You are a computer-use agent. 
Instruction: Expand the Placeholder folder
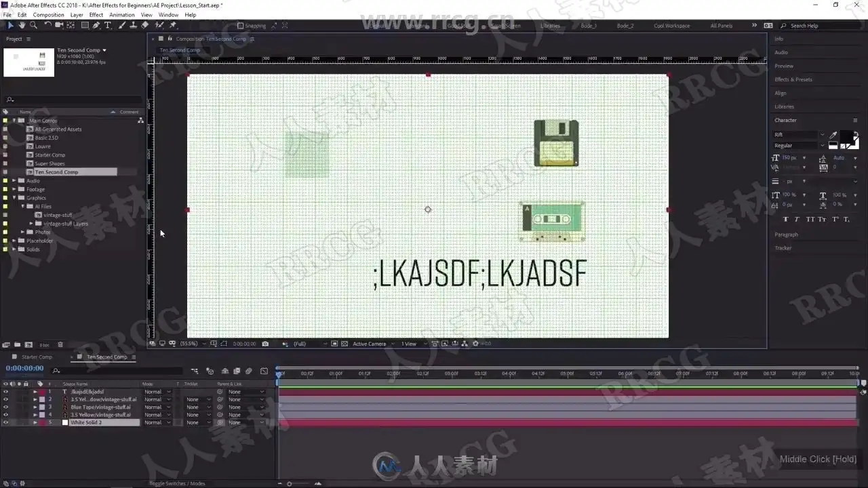click(14, 241)
